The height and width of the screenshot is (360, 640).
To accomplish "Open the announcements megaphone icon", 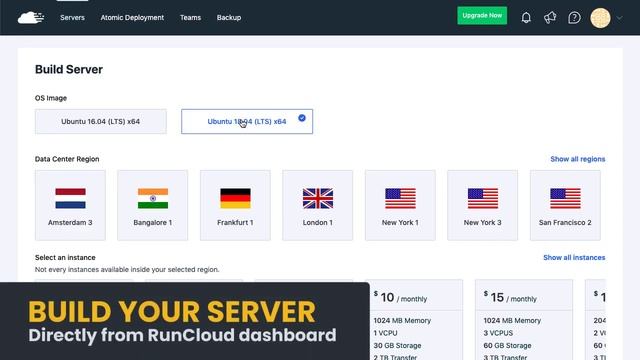I will (550, 18).
